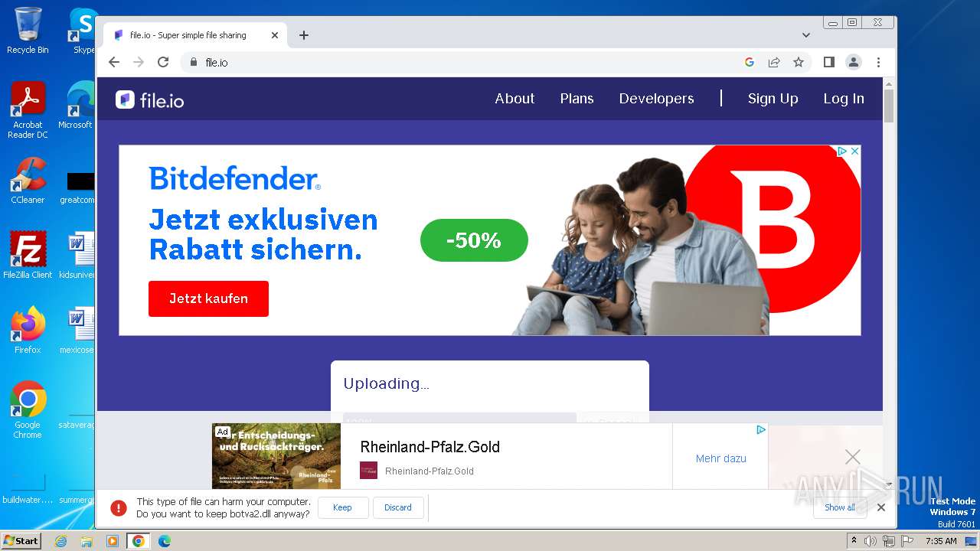
Task: Open the Developers page
Action: 656,99
